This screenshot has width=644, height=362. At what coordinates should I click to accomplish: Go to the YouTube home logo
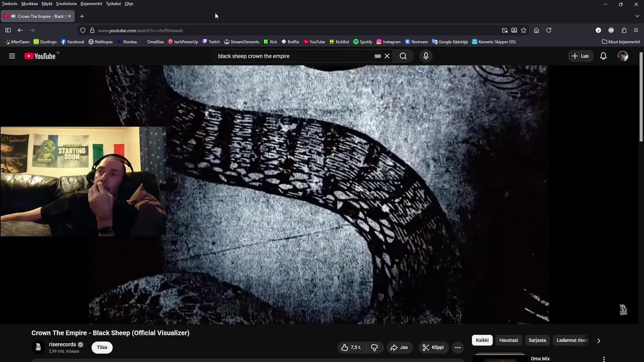coord(40,56)
